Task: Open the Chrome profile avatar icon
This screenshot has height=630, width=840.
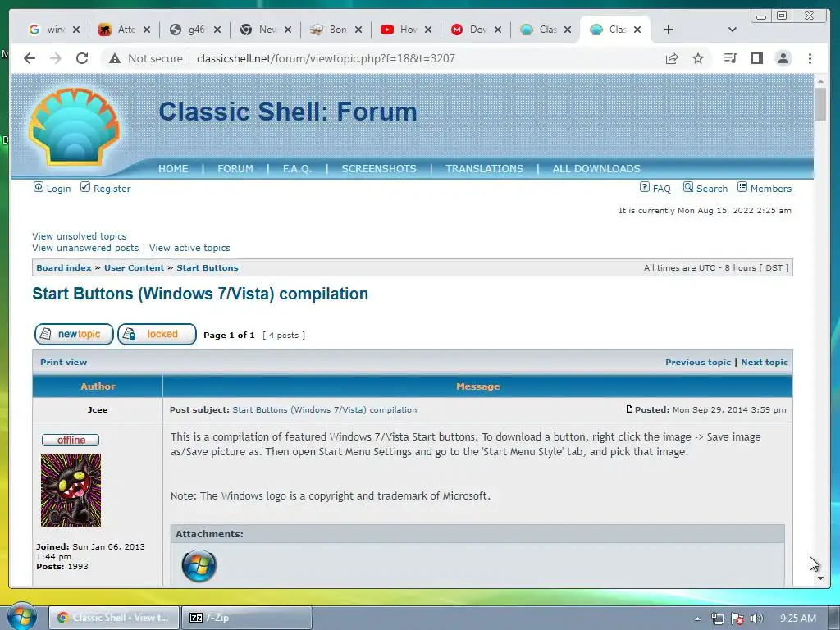Action: click(x=783, y=58)
